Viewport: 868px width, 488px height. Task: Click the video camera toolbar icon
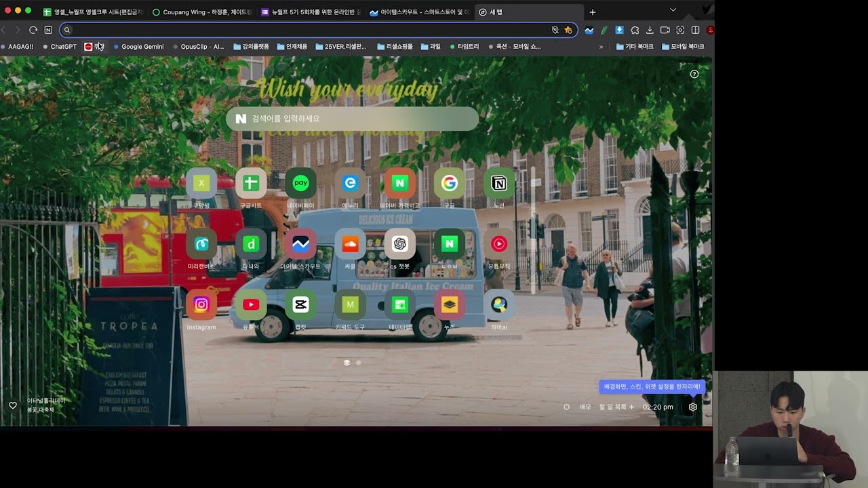pos(665,30)
